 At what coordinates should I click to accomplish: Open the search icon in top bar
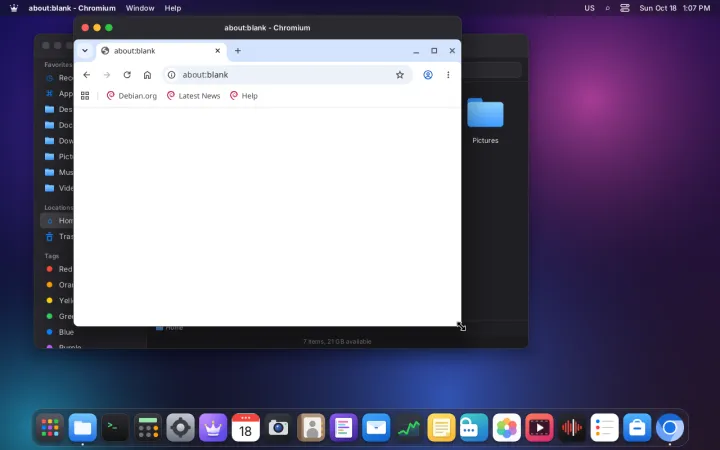[608, 8]
